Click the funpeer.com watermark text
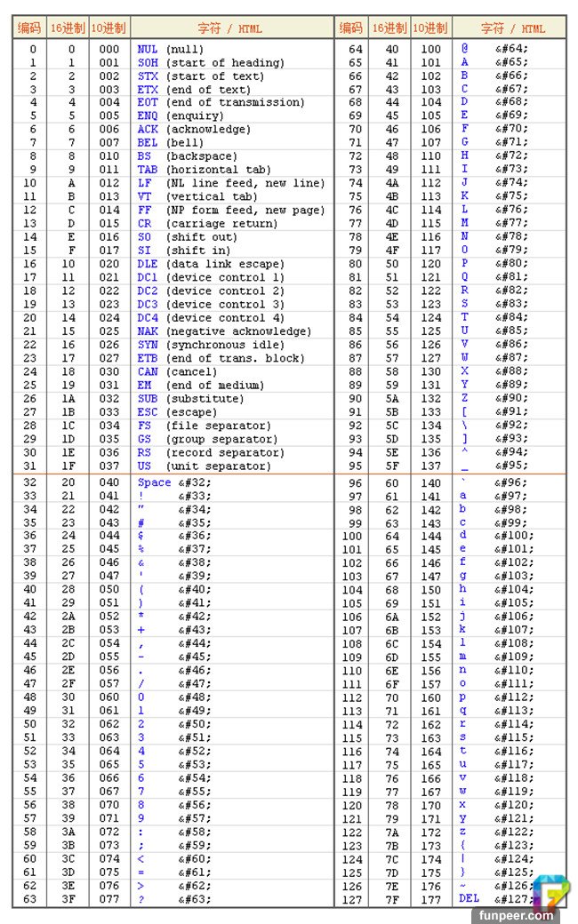The image size is (578, 924). point(531,915)
